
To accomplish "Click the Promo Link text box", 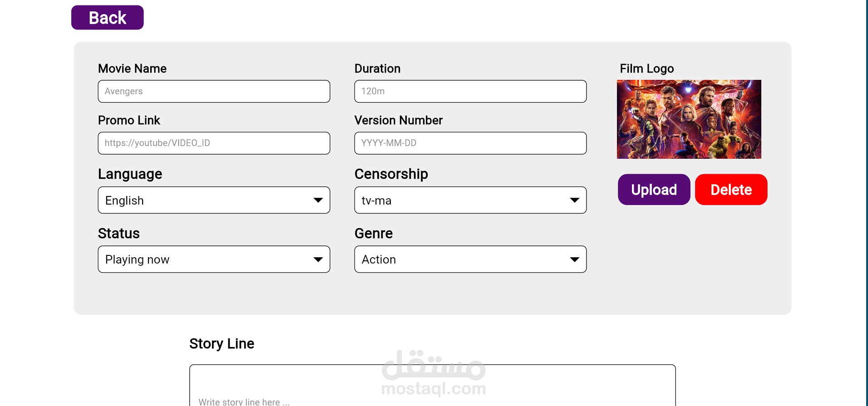I will point(214,143).
